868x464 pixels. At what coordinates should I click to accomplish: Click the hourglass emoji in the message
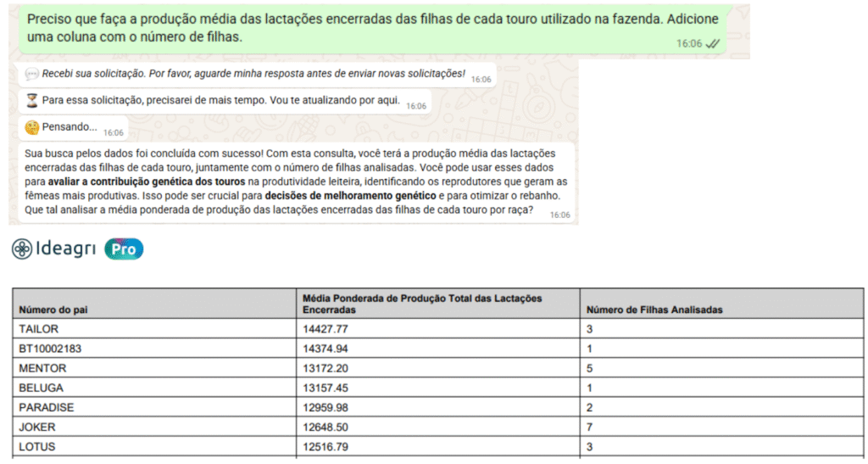tap(32, 101)
